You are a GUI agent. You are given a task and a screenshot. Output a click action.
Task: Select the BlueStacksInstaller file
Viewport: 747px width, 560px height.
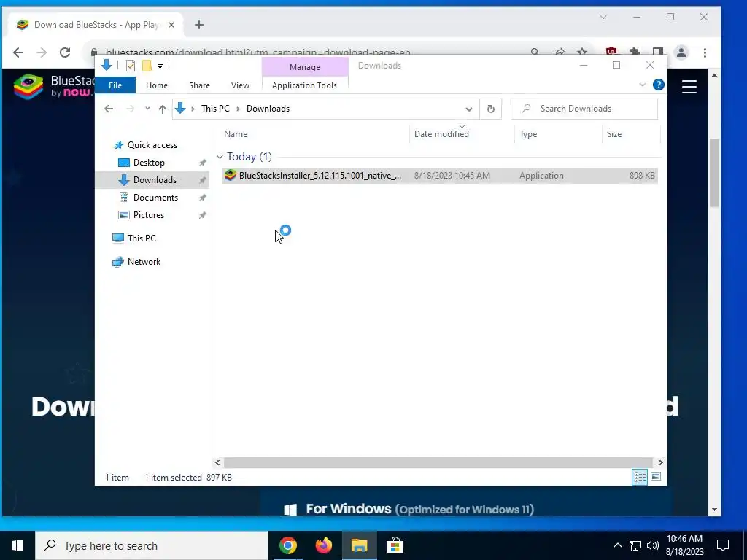440,176
